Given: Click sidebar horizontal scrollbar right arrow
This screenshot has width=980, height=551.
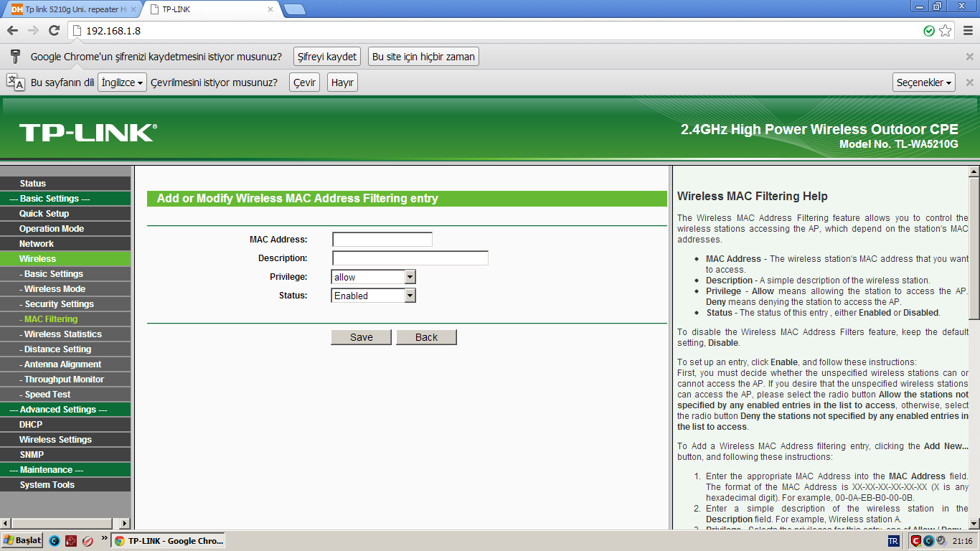Looking at the screenshot, I should pyautogui.click(x=126, y=524).
